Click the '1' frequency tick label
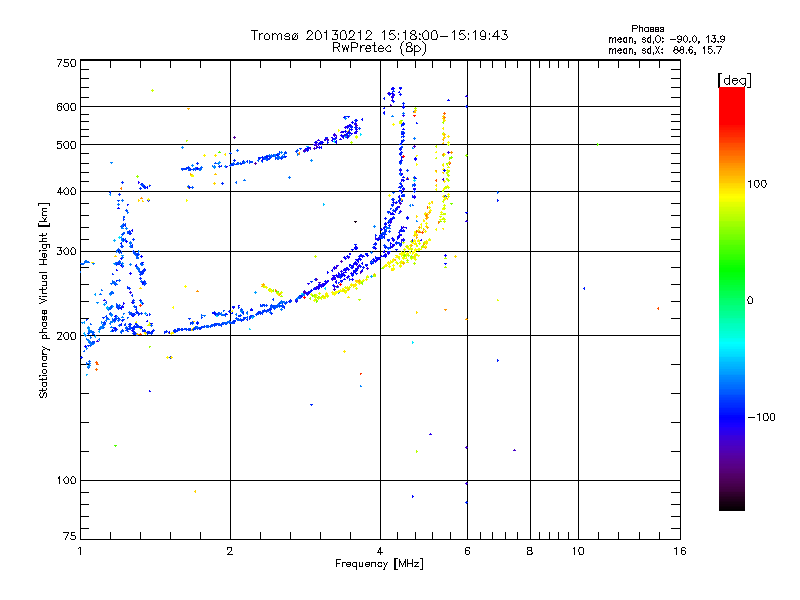This screenshot has height=600, width=800. pyautogui.click(x=80, y=551)
